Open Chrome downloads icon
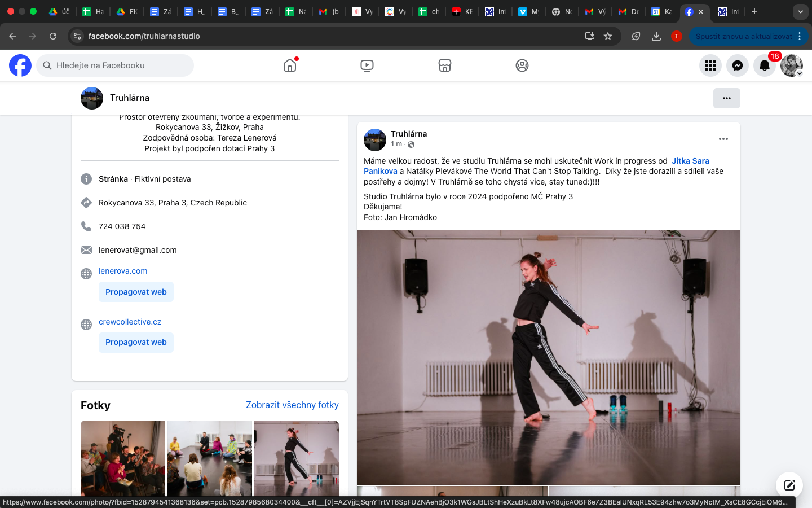The width and height of the screenshot is (812, 508). click(656, 36)
